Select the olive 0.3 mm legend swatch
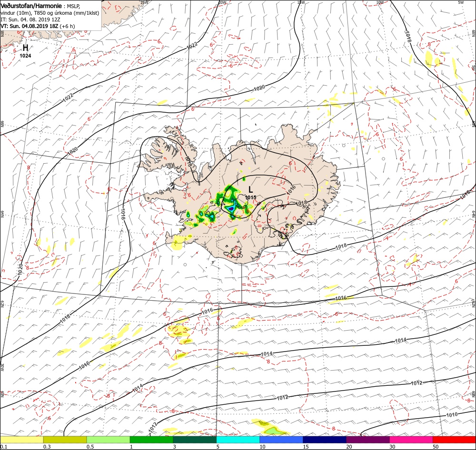The width and height of the screenshot is (476, 450). (65, 440)
